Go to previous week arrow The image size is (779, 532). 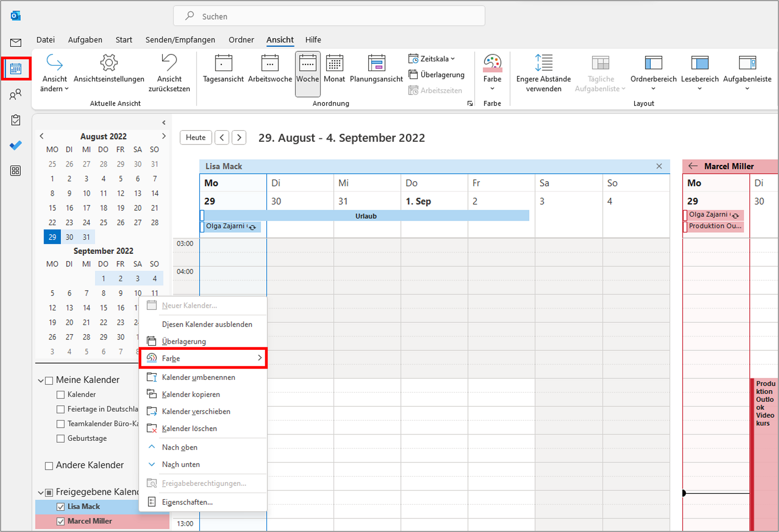click(222, 138)
